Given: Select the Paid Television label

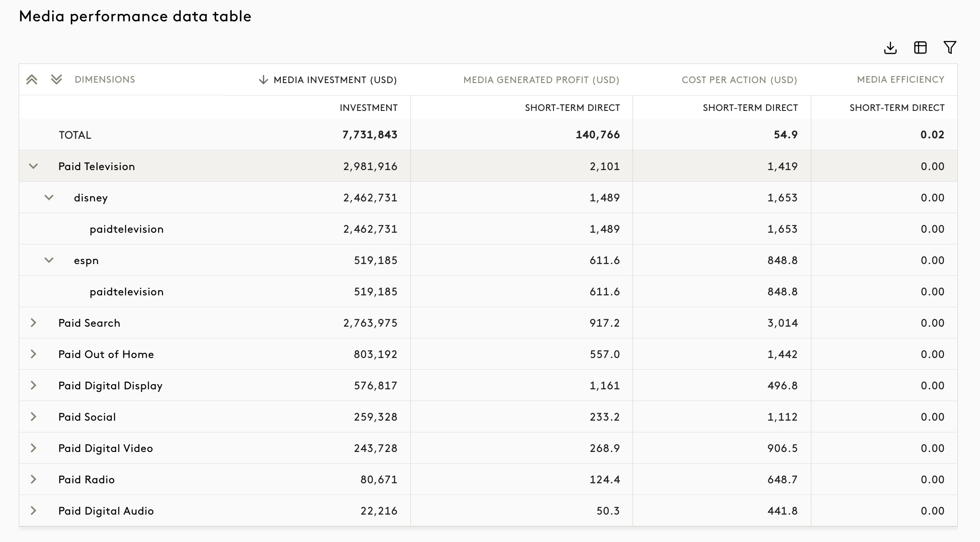Looking at the screenshot, I should pyautogui.click(x=97, y=166).
